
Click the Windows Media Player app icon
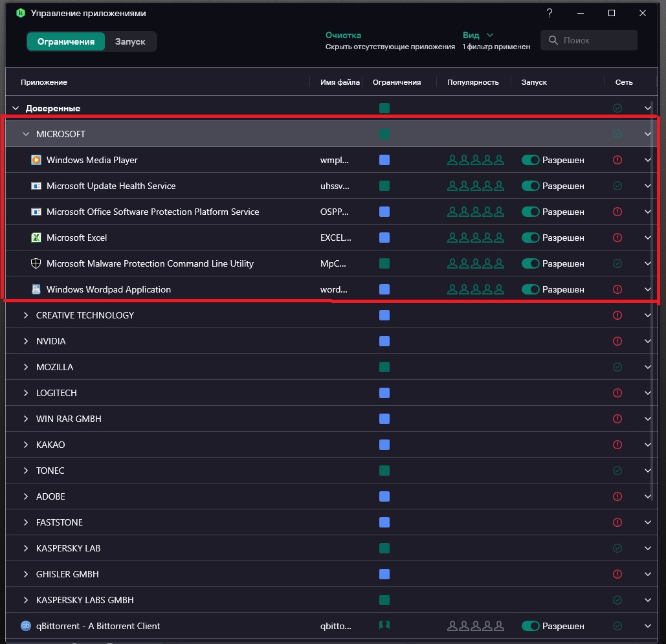36,160
